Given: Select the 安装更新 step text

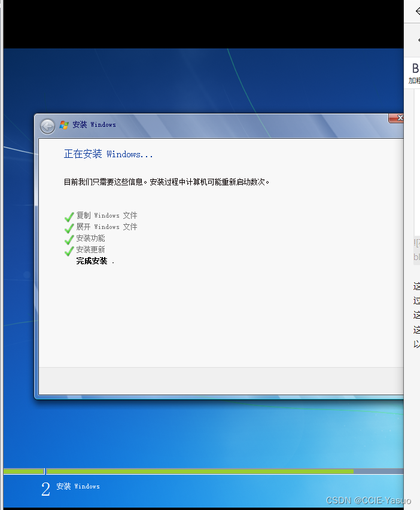Looking at the screenshot, I should (x=90, y=249).
